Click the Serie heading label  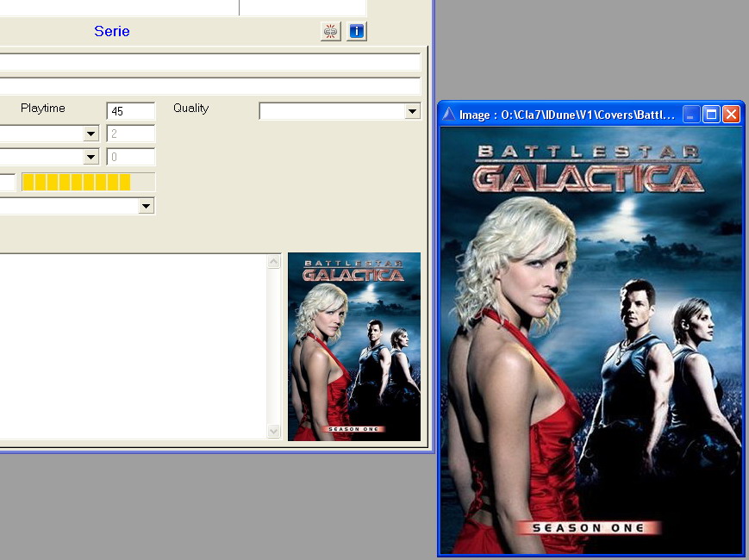tap(112, 31)
